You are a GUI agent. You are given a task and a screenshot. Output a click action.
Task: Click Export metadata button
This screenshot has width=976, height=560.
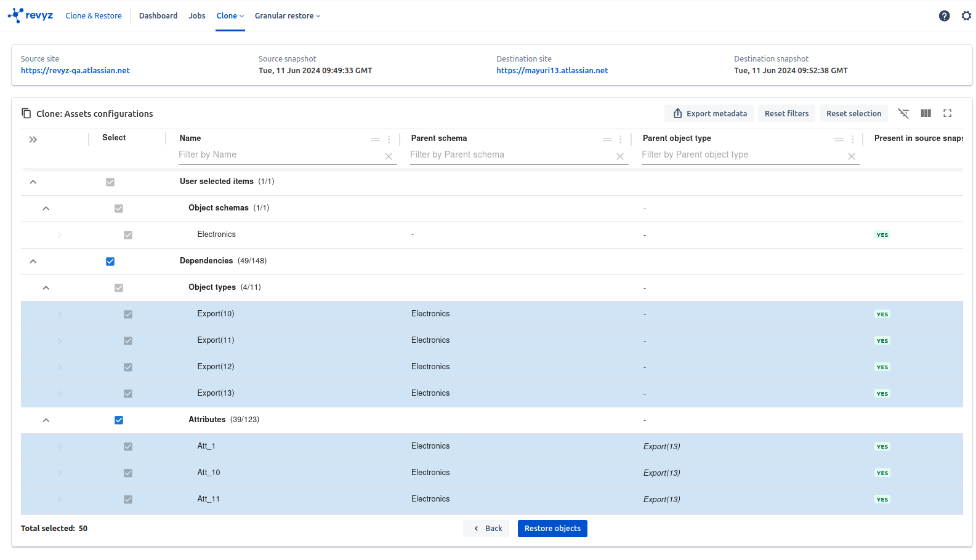[x=709, y=113]
